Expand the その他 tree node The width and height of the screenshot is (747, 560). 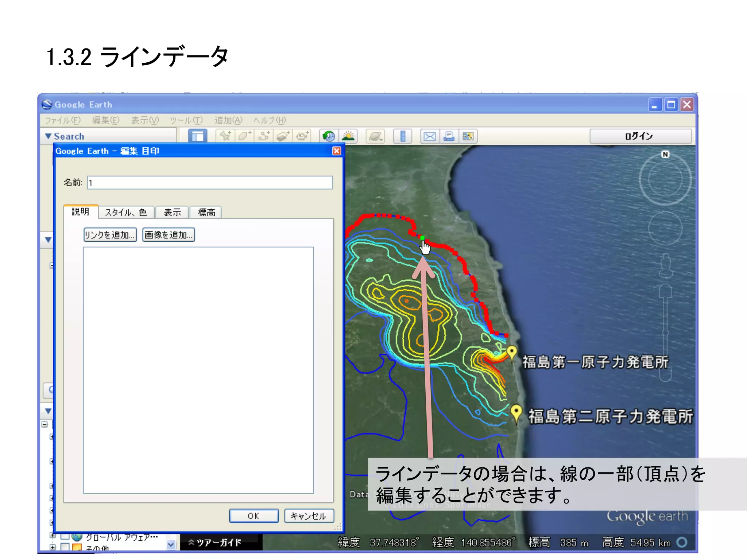[x=53, y=547]
